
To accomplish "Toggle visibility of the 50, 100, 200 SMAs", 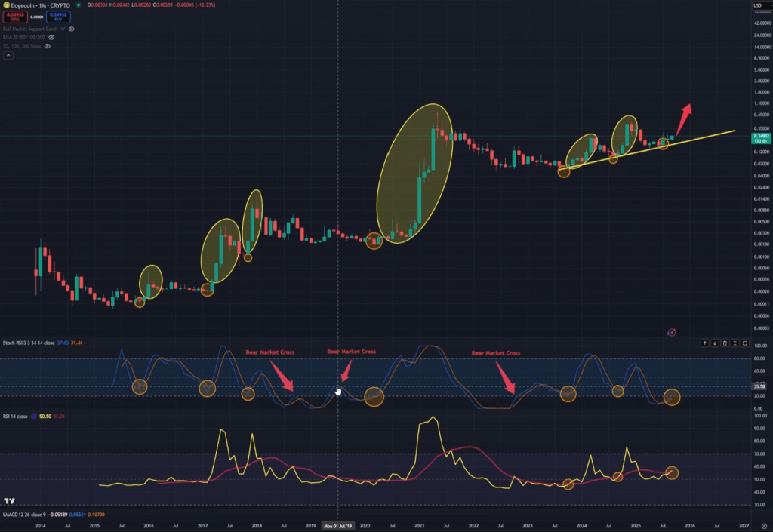I will tap(47, 46).
